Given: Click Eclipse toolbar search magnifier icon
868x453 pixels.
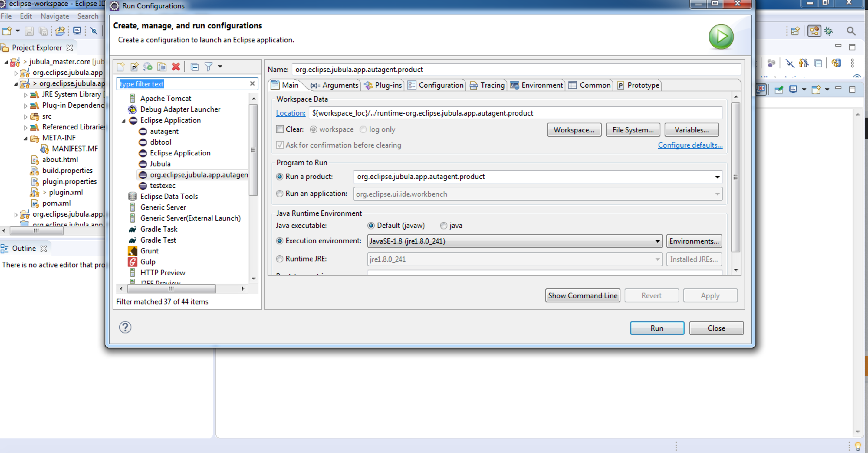Looking at the screenshot, I should pos(851,31).
